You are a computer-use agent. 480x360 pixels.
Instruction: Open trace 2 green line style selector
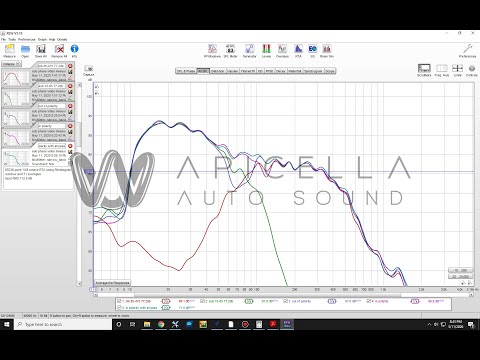(249, 301)
